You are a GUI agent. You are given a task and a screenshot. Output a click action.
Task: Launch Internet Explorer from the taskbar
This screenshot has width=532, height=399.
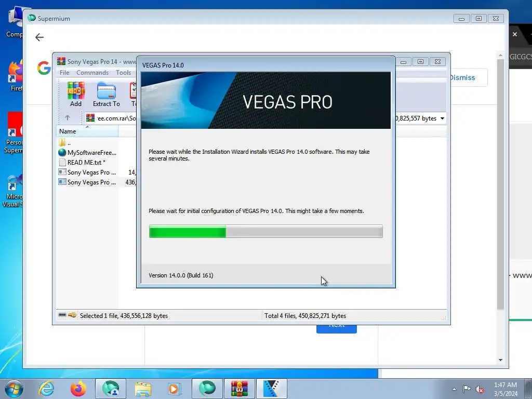[x=46, y=389]
